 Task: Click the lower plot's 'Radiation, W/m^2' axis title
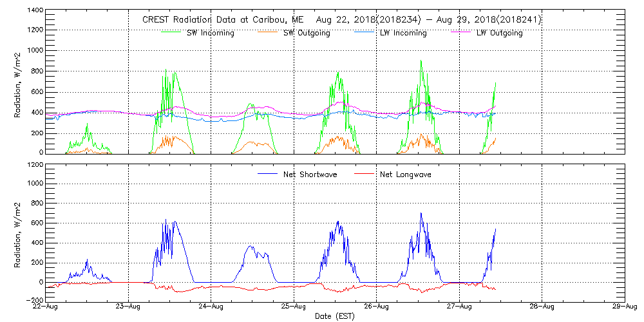pos(19,232)
